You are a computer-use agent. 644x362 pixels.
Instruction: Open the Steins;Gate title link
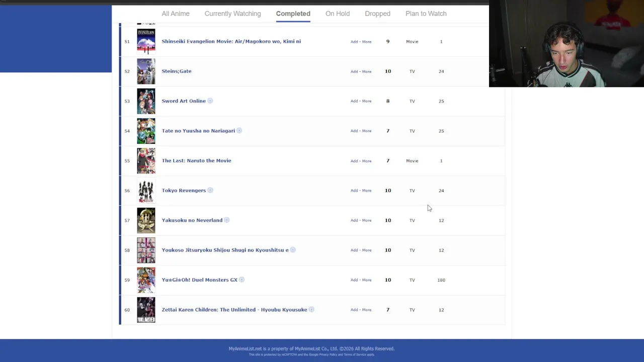coord(177,71)
